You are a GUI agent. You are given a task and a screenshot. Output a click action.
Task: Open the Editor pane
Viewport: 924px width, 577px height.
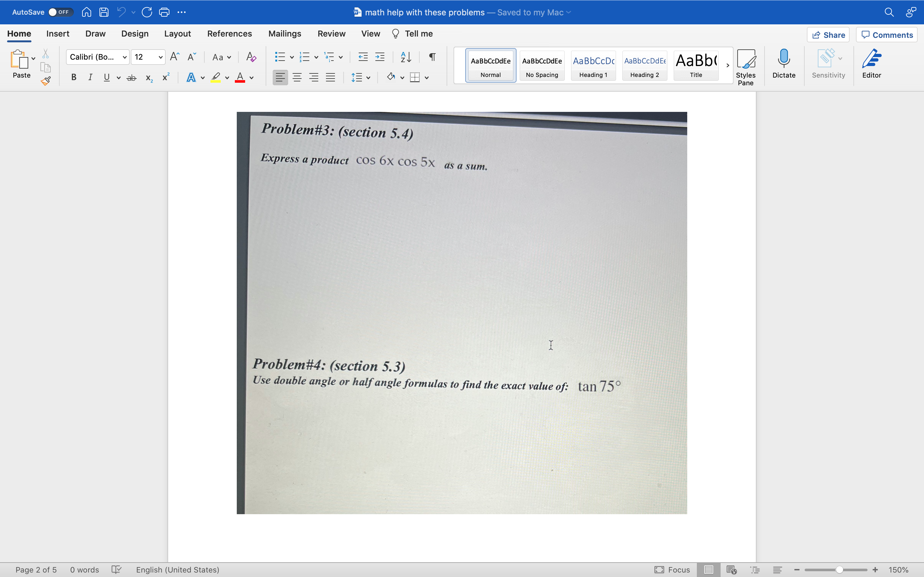[x=872, y=64]
